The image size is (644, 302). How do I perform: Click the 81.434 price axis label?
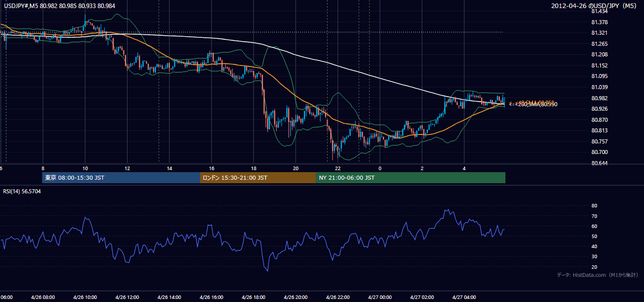coord(600,12)
